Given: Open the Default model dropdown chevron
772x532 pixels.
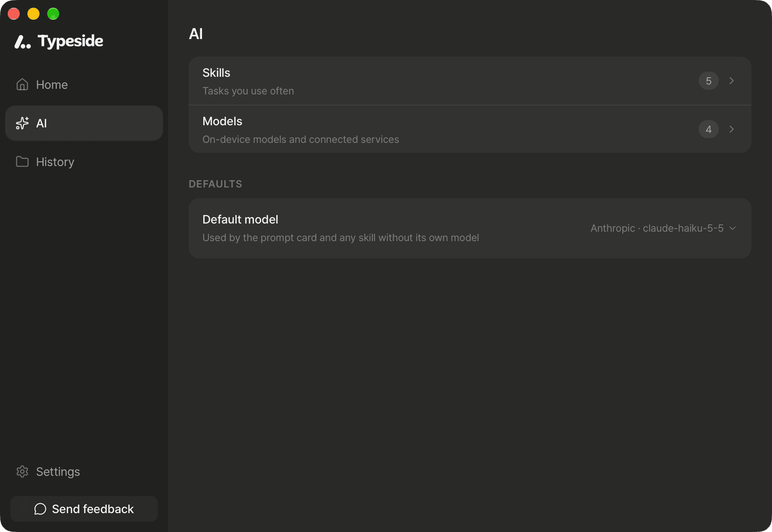Looking at the screenshot, I should [x=733, y=228].
